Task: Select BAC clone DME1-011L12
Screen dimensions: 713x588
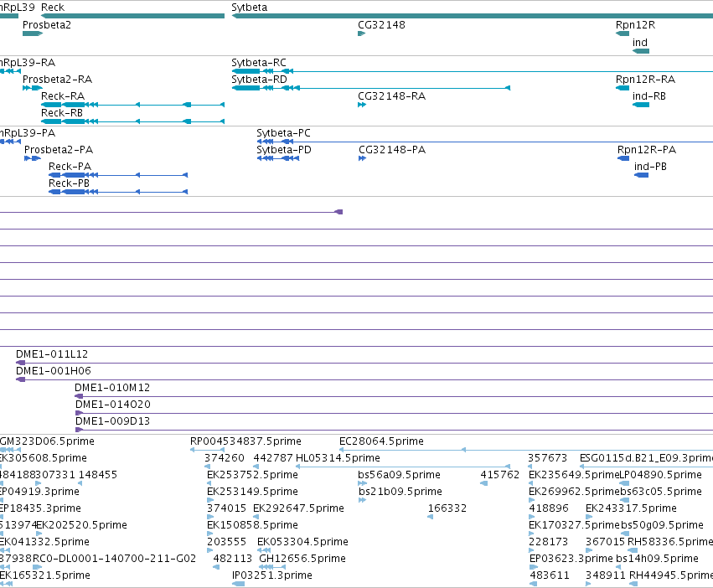Action: tap(52, 353)
